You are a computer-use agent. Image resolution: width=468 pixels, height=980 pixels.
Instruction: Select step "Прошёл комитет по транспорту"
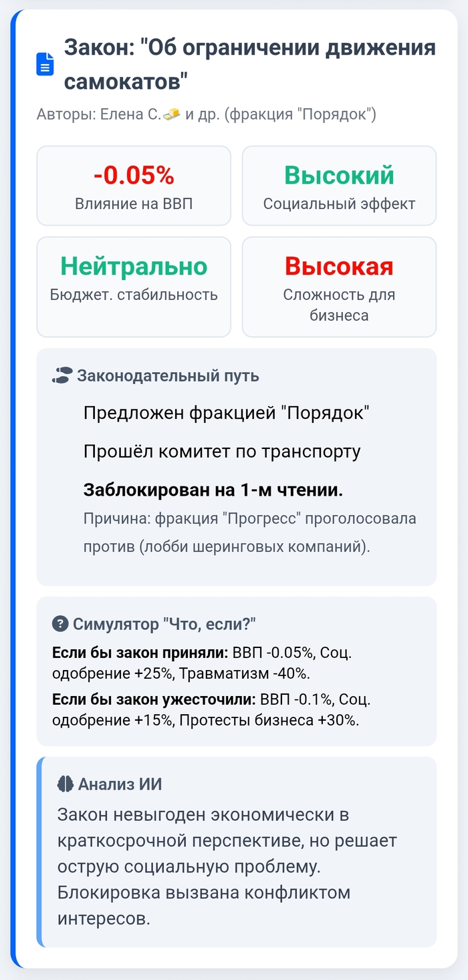[222, 452]
